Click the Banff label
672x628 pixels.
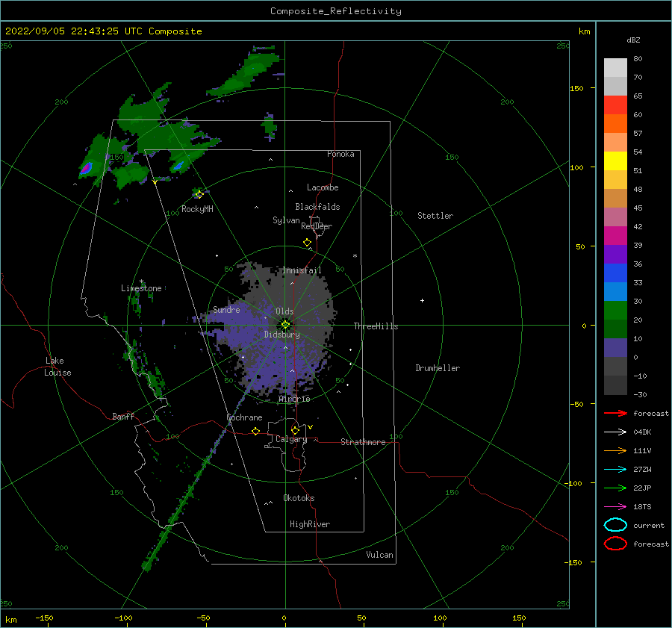123,416
